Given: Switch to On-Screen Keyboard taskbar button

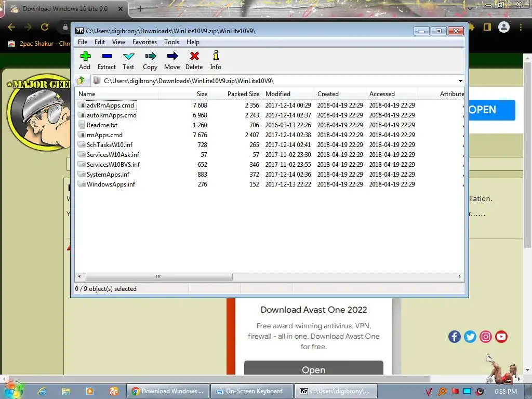Looking at the screenshot, I should 251,391.
